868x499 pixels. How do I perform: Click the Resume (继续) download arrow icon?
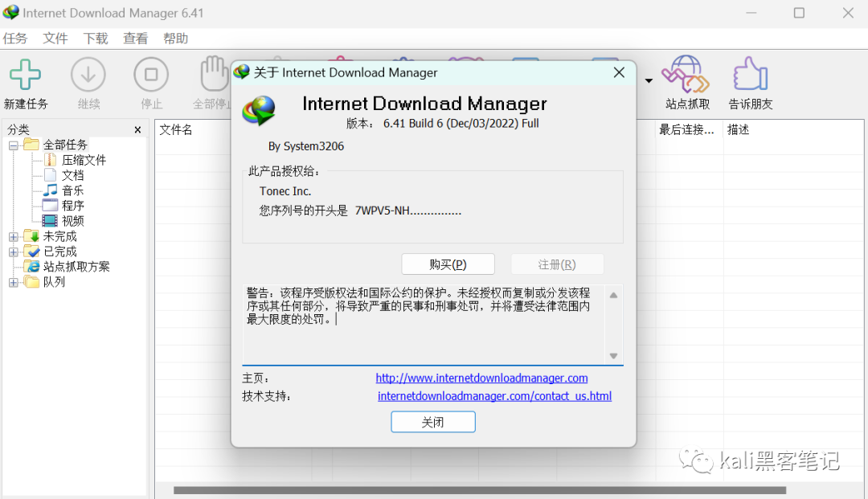(x=88, y=74)
